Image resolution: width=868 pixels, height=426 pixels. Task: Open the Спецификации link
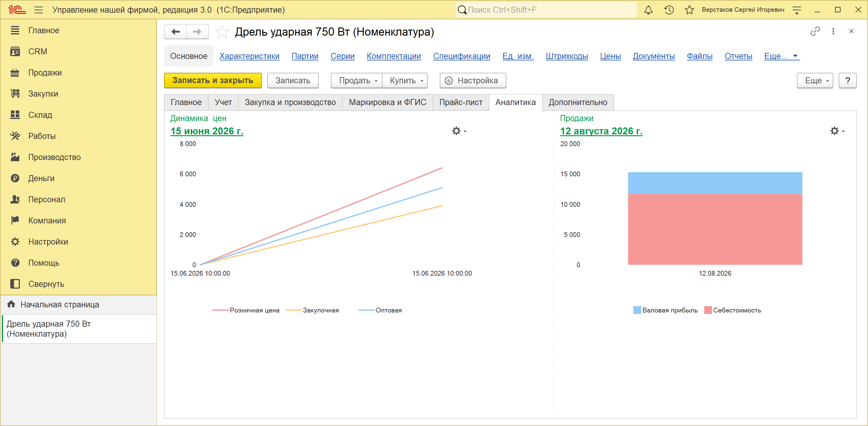462,56
